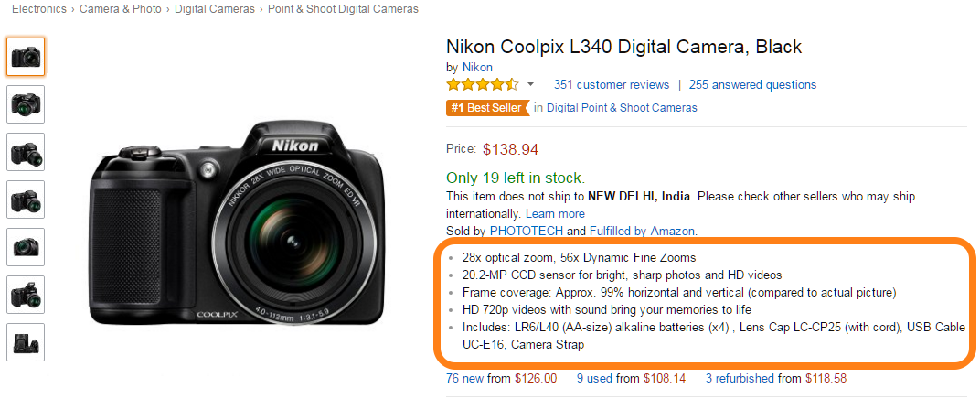Select the first highlighted camera thumbnail
980x399 pixels.
coord(26,57)
